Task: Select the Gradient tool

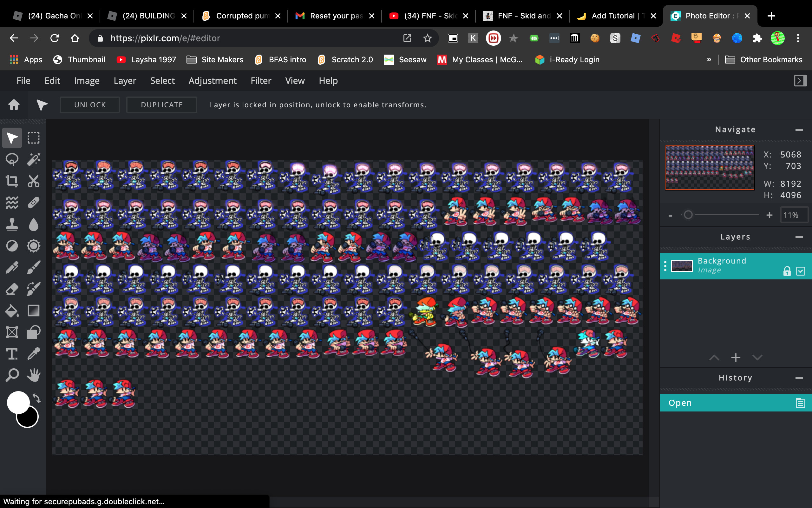Action: (x=34, y=311)
